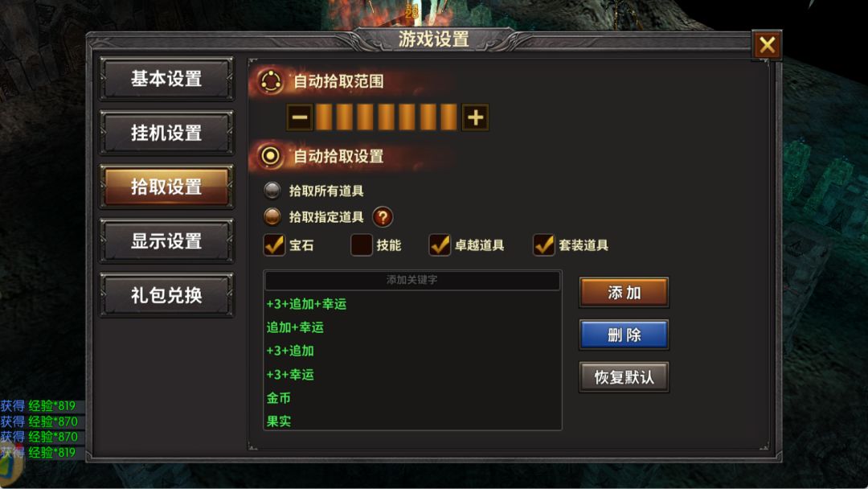Click the question mark help icon
This screenshot has height=489, width=868.
pyautogui.click(x=383, y=217)
